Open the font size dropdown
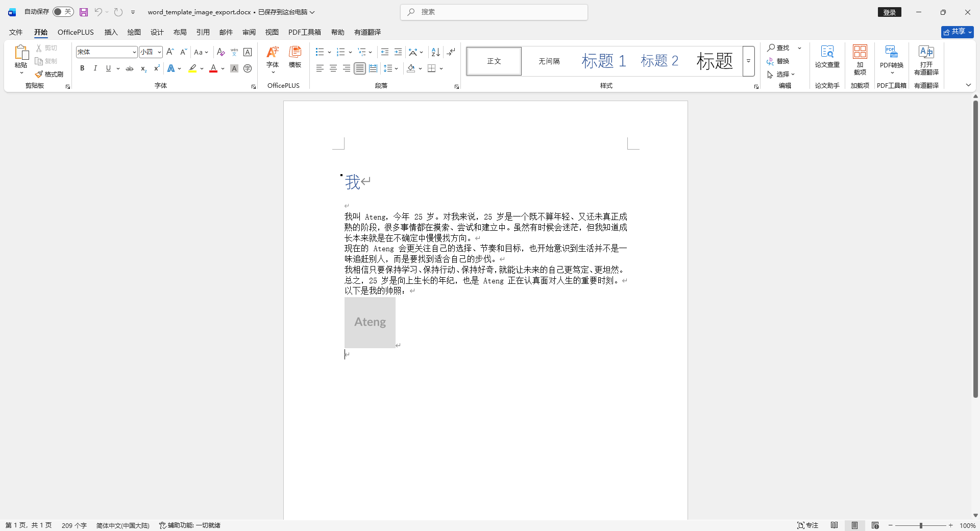The image size is (980, 531). click(x=159, y=52)
